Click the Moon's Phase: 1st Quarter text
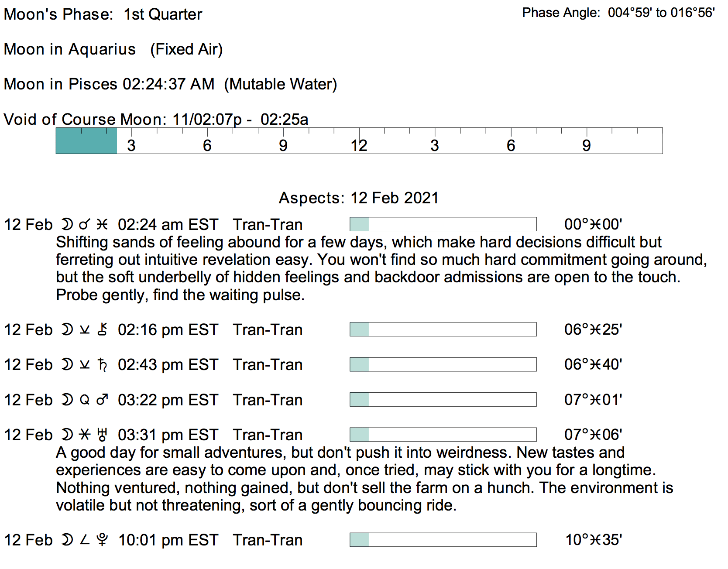This screenshot has height=569, width=728. [x=103, y=14]
